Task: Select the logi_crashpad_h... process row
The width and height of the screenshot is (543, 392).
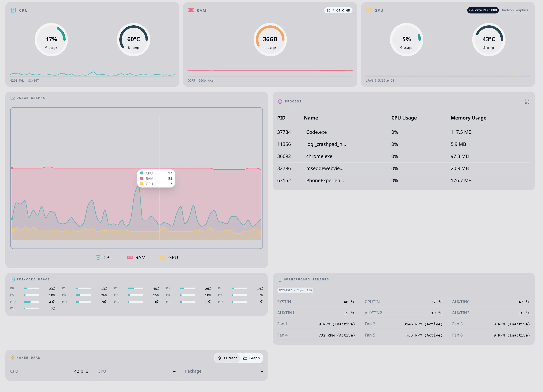Action: coord(403,144)
